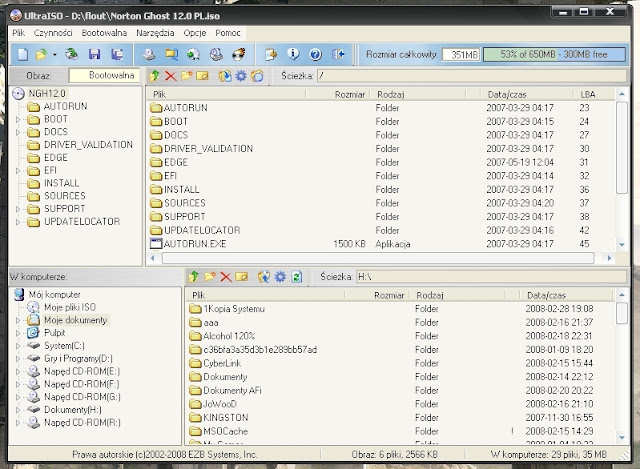
Task: Open the Bootowalna menu
Action: tap(104, 33)
